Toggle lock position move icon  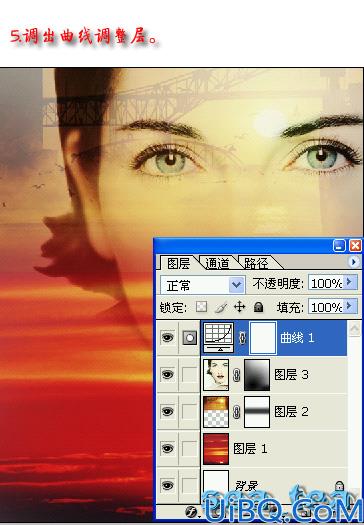coord(239,307)
